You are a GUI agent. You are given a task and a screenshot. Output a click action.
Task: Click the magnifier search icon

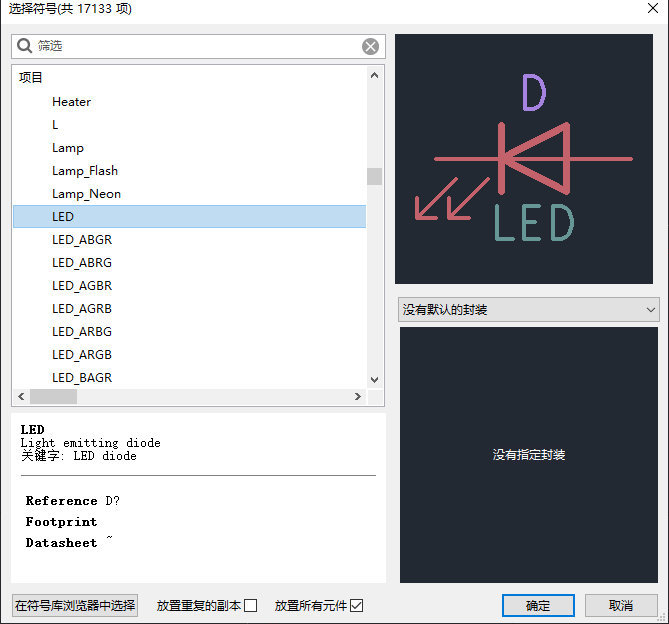24,46
